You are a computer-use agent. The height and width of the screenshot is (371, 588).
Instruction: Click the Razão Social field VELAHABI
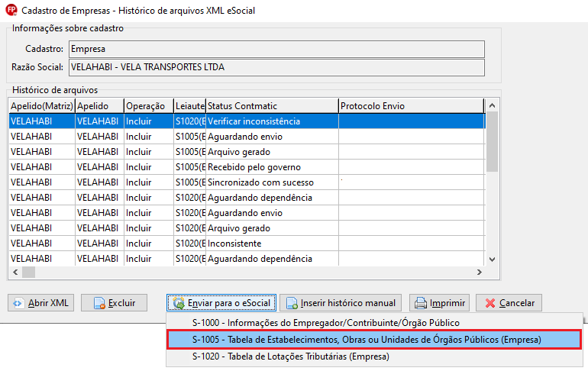(x=276, y=67)
